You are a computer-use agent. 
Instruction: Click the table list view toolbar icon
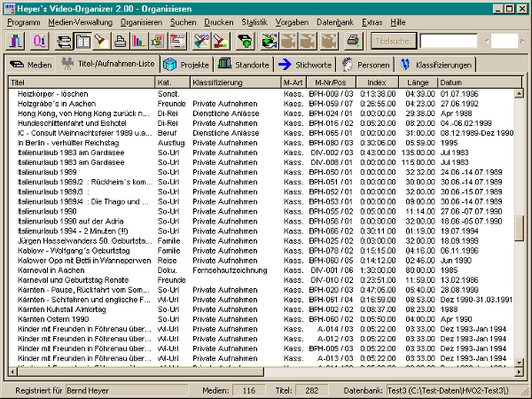[x=82, y=40]
